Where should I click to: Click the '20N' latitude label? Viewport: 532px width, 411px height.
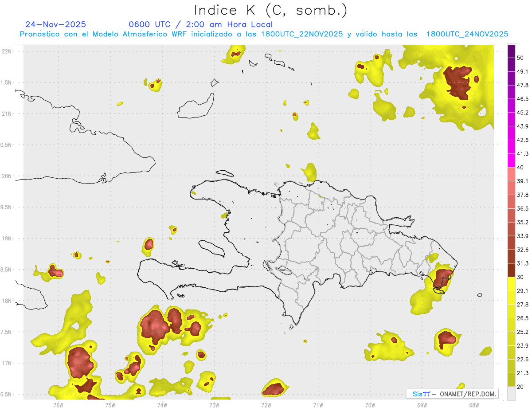pos(7,176)
